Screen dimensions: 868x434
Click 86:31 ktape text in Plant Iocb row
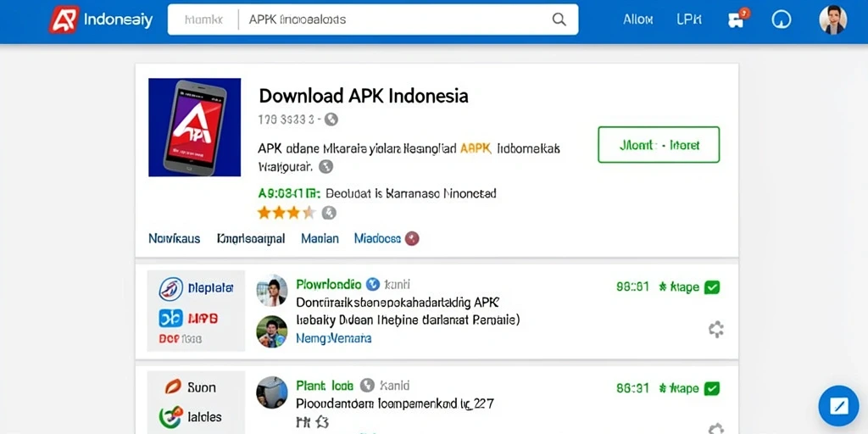[x=658, y=388]
